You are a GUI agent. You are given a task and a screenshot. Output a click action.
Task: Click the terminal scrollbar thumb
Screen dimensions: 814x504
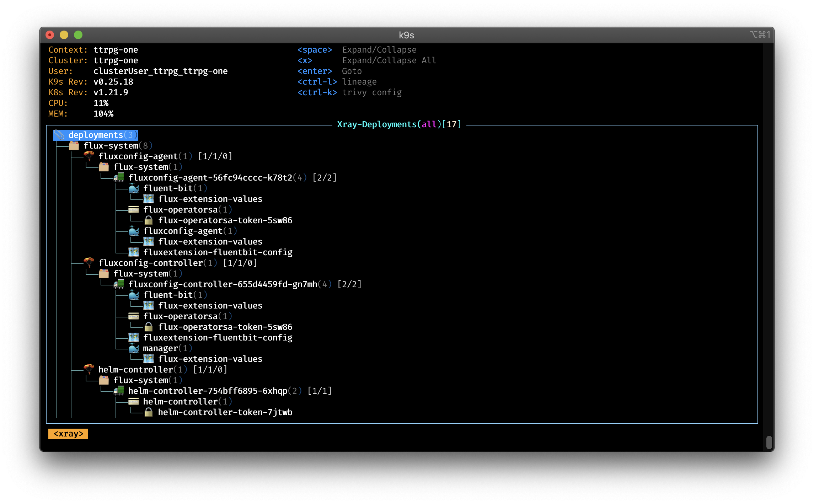[769, 443]
